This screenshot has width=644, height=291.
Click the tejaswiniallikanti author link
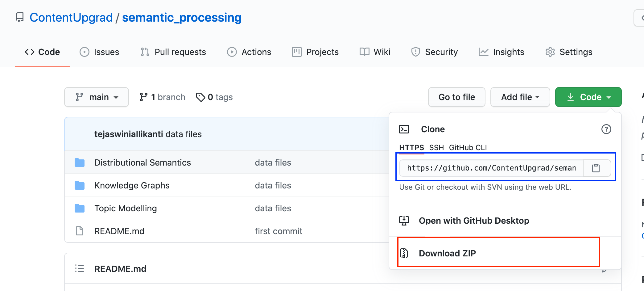click(x=129, y=134)
